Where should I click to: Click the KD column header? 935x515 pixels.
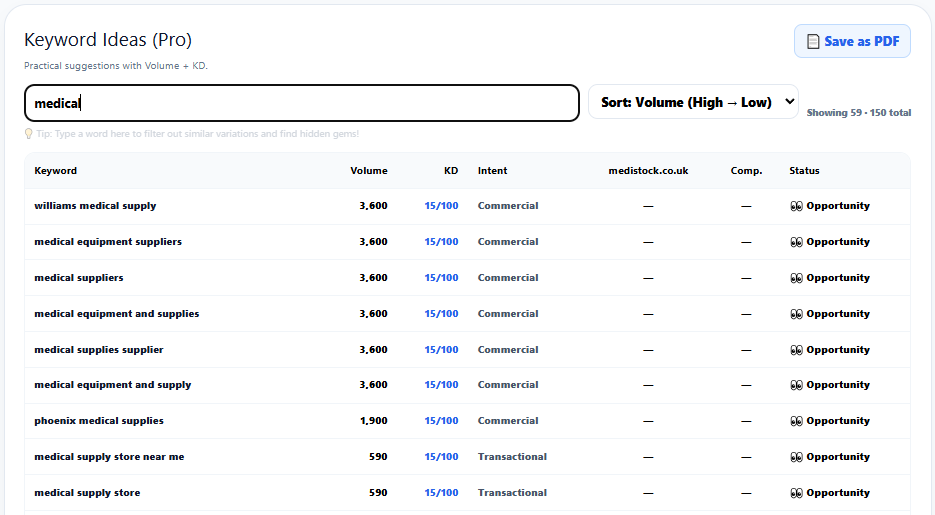coord(451,170)
